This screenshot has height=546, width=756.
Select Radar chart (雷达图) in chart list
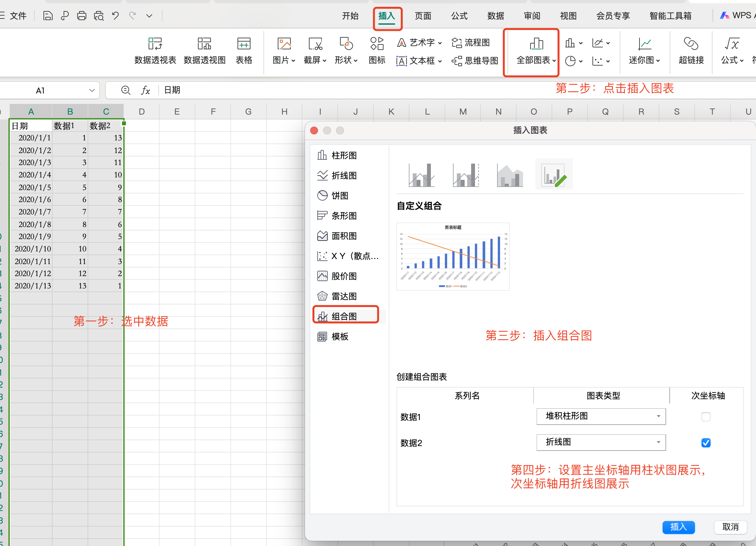coord(344,296)
